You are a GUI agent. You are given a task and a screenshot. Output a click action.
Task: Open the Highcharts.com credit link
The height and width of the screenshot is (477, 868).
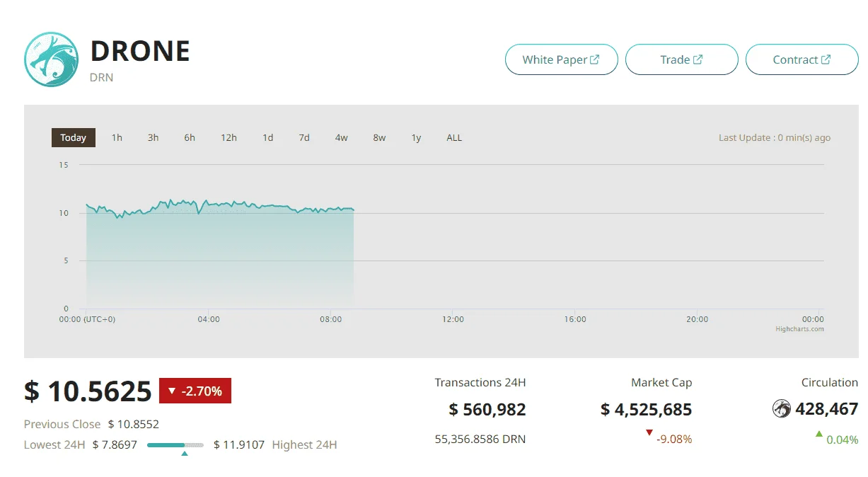(x=799, y=329)
